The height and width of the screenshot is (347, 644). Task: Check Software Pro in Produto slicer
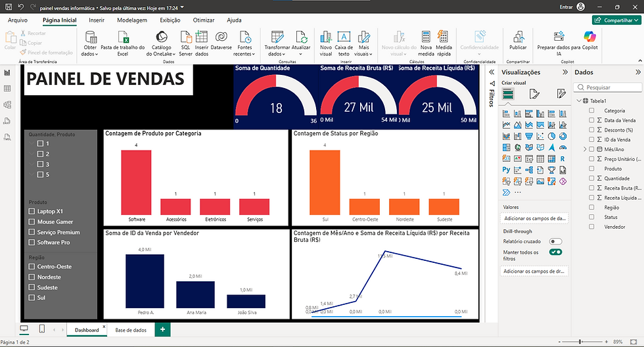(x=32, y=243)
